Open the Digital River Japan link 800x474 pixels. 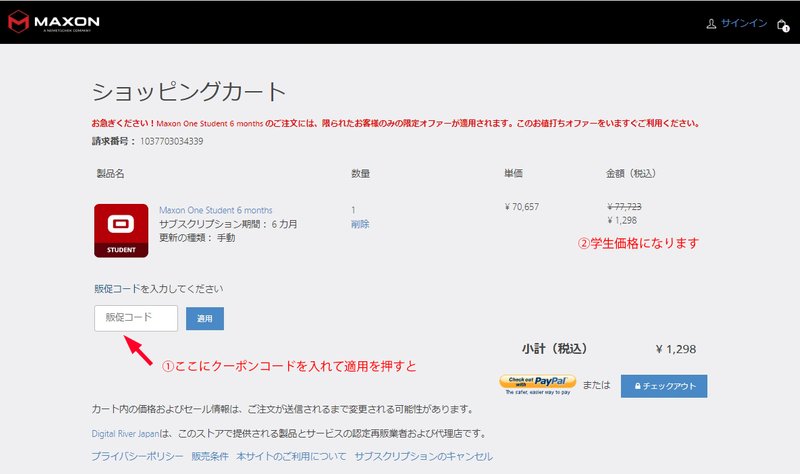[x=126, y=434]
